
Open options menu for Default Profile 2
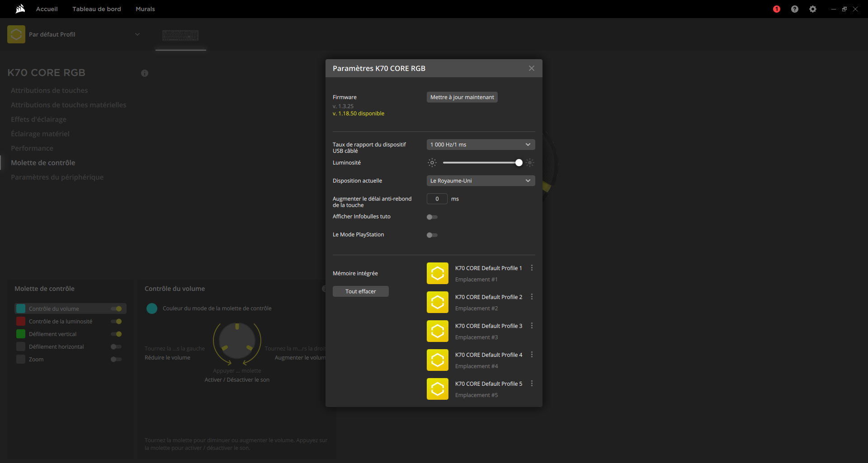pyautogui.click(x=532, y=297)
